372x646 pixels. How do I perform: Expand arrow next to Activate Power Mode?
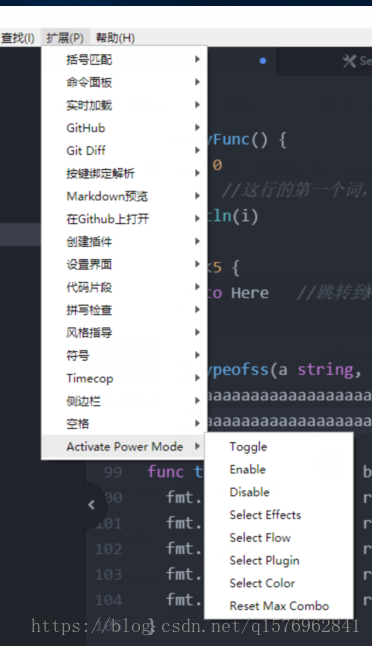click(x=197, y=446)
